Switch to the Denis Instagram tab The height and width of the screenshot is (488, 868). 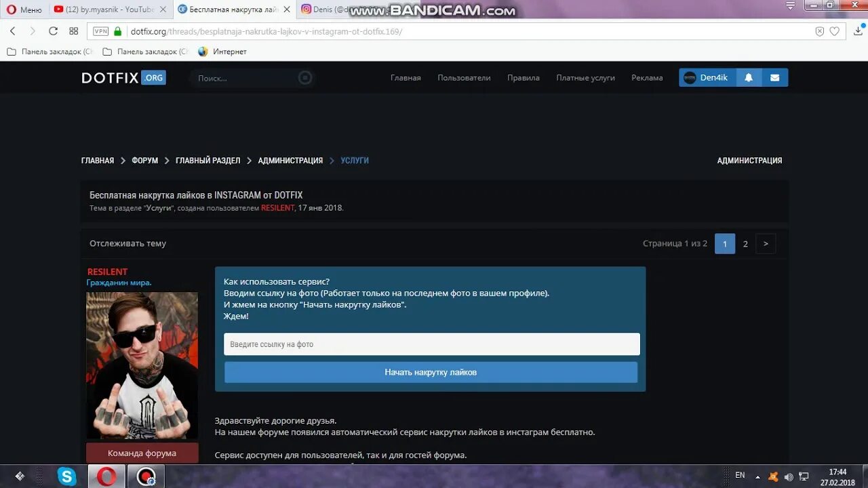(325, 9)
